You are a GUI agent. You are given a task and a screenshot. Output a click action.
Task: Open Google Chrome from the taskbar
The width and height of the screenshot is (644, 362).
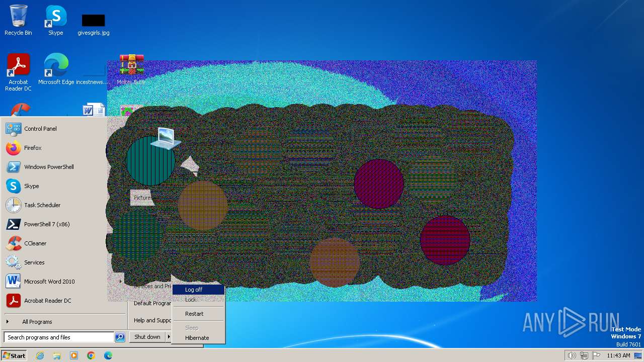tap(91, 355)
